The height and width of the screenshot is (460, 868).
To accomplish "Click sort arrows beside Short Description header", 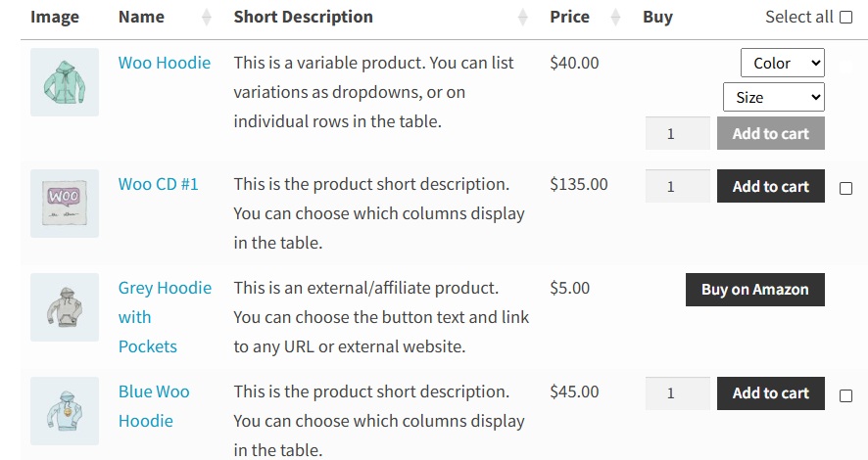I will pos(523,18).
